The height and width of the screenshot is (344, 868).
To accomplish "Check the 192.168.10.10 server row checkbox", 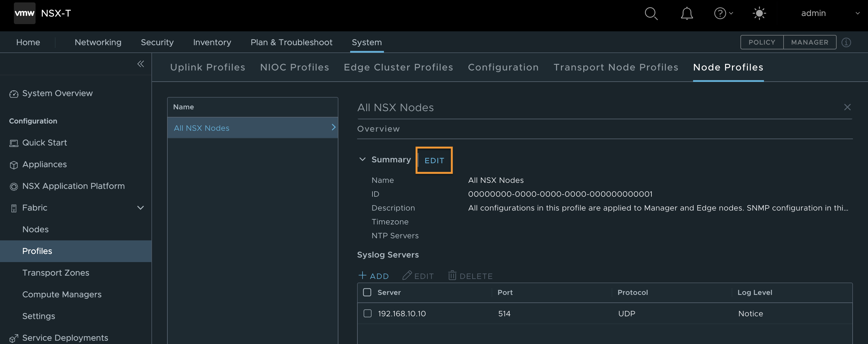I will pos(367,313).
